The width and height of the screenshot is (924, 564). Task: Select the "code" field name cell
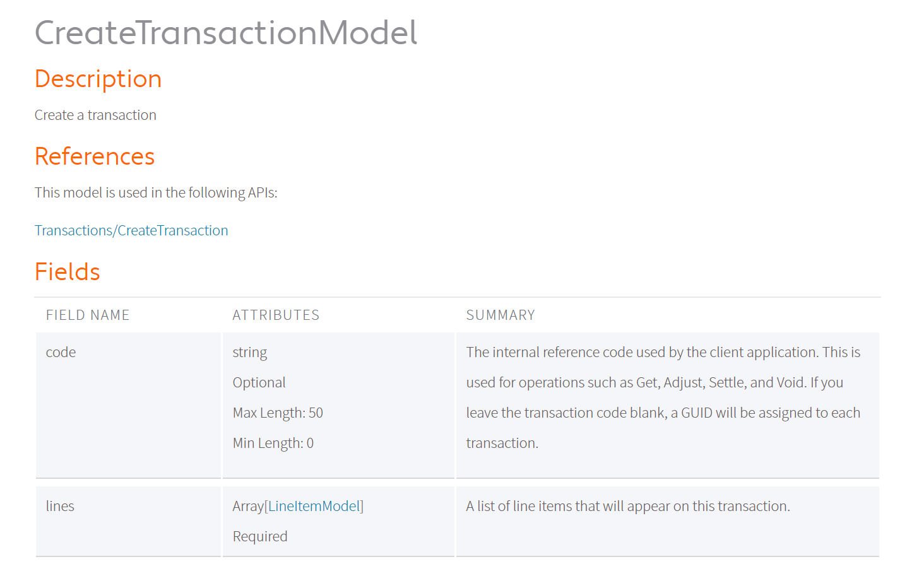pyautogui.click(x=61, y=353)
